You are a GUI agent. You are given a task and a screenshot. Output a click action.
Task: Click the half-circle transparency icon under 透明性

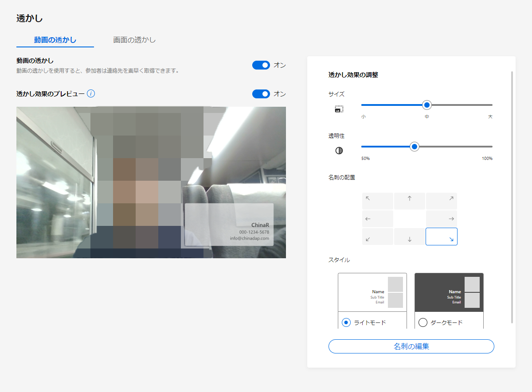click(x=339, y=151)
